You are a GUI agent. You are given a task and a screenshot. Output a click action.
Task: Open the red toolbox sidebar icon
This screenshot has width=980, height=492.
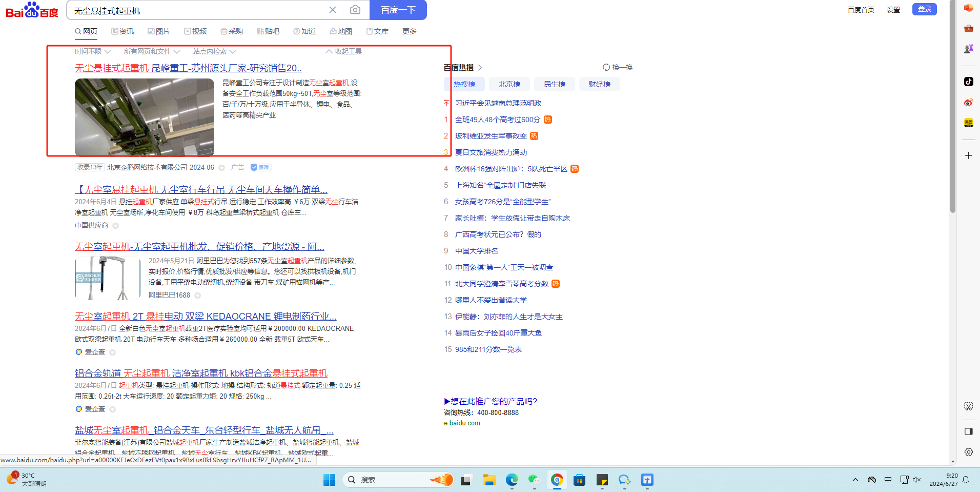(968, 28)
